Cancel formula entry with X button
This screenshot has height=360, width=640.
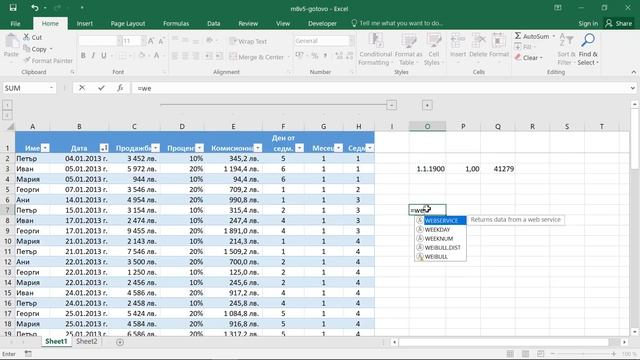tap(82, 88)
